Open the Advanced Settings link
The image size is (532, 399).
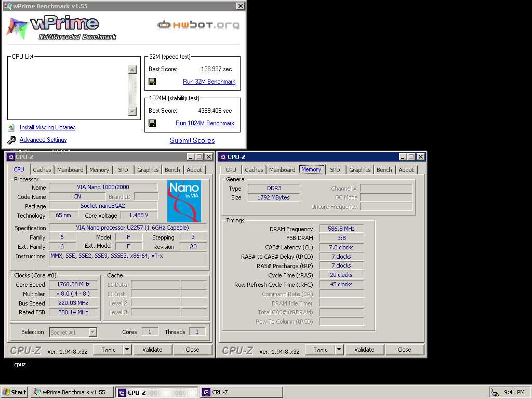[x=43, y=140]
